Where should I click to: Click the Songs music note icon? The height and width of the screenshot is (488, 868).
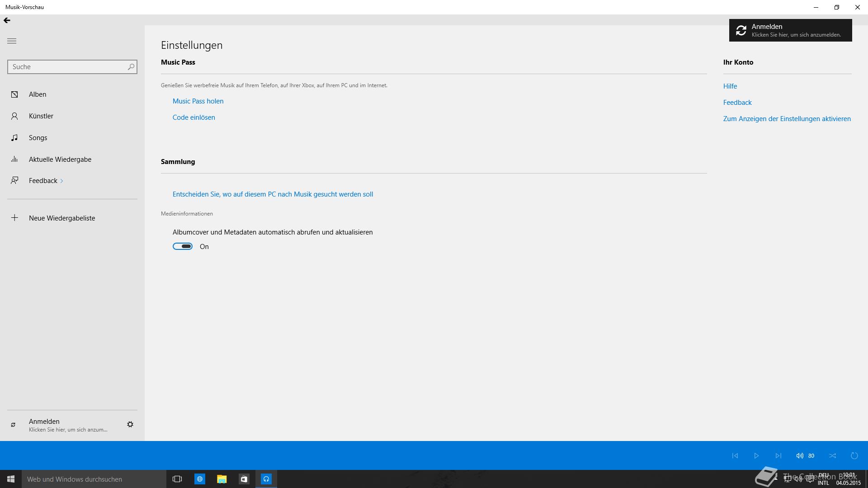pos(14,138)
